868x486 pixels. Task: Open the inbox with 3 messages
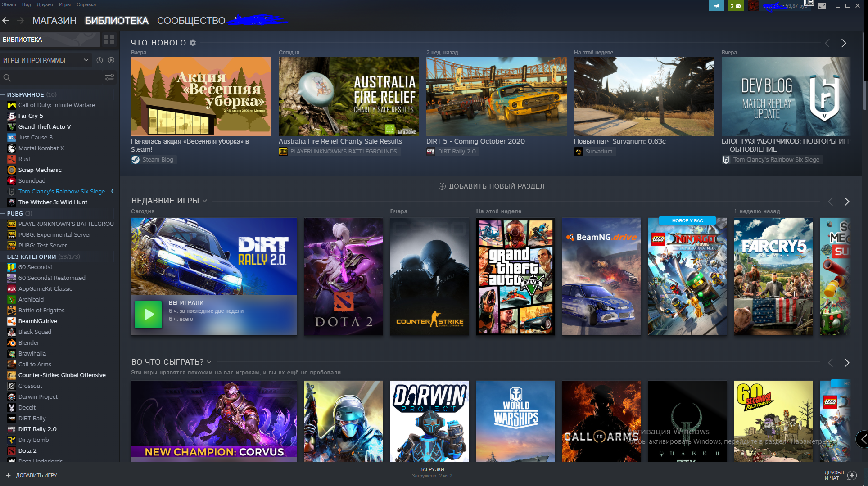pyautogui.click(x=736, y=6)
